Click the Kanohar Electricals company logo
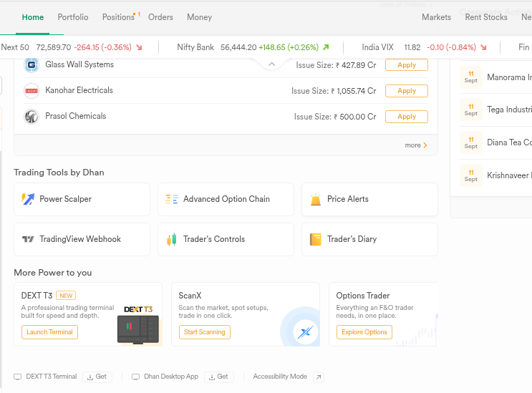The image size is (532, 393). tap(32, 90)
